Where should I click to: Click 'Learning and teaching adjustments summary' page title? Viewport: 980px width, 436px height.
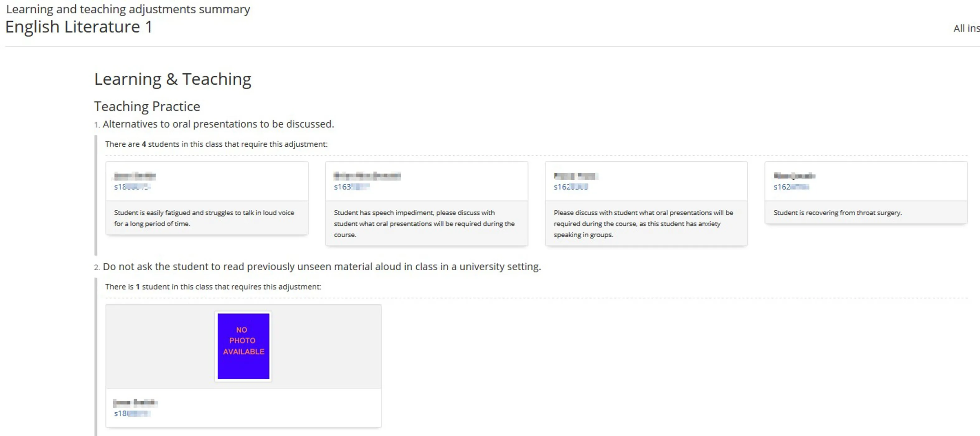pos(128,9)
